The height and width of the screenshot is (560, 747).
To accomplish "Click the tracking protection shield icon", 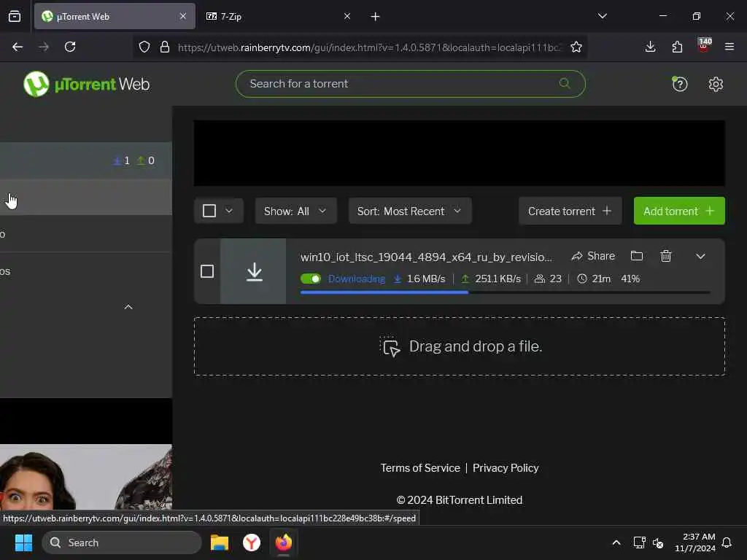I will (144, 47).
